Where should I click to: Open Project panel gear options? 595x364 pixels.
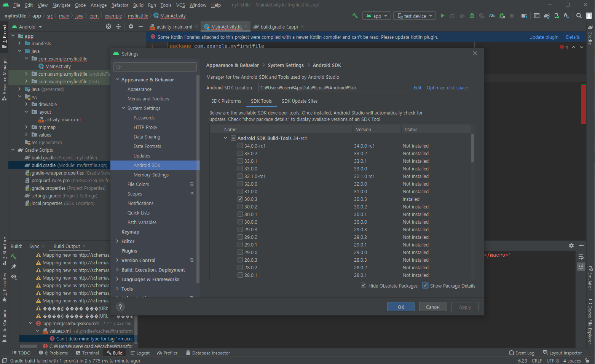(x=131, y=26)
